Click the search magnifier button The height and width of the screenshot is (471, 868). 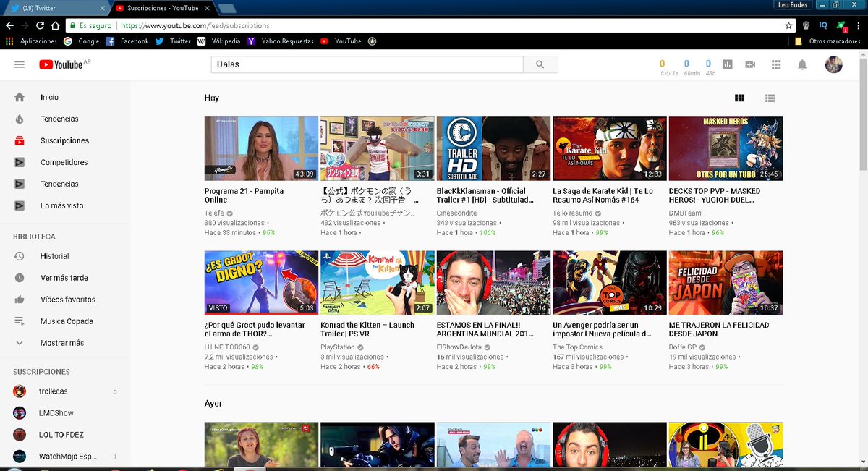540,64
